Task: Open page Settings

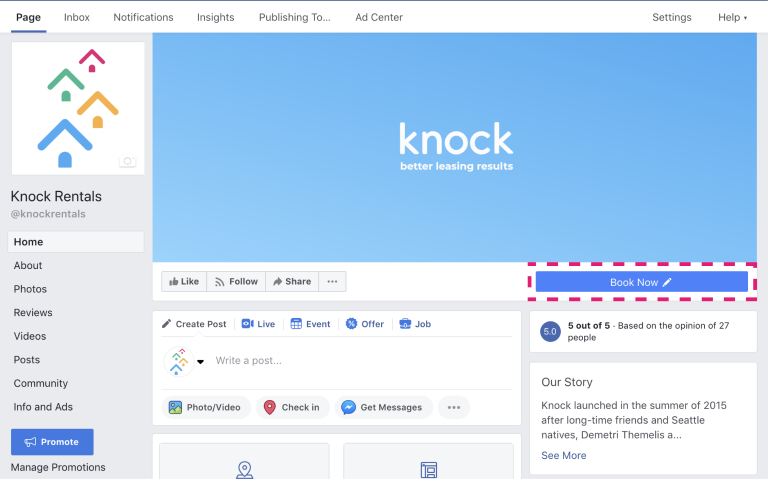Action: (672, 17)
